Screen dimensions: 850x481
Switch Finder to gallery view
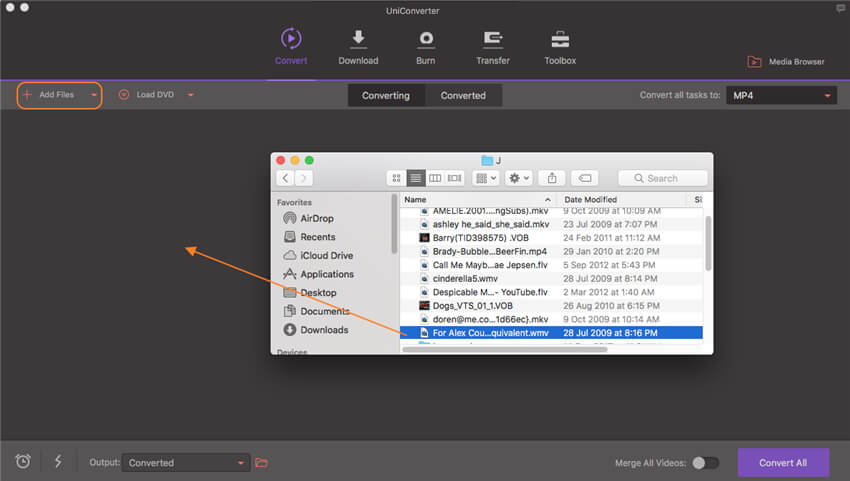(454, 178)
